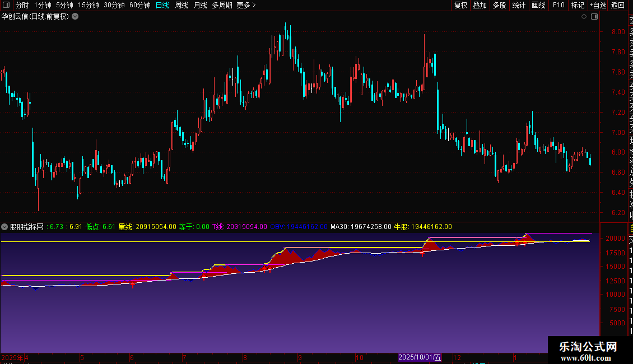The height and width of the screenshot is (364, 633).
Task: Switch to 月线 monthly chart
Action: pyautogui.click(x=200, y=5)
